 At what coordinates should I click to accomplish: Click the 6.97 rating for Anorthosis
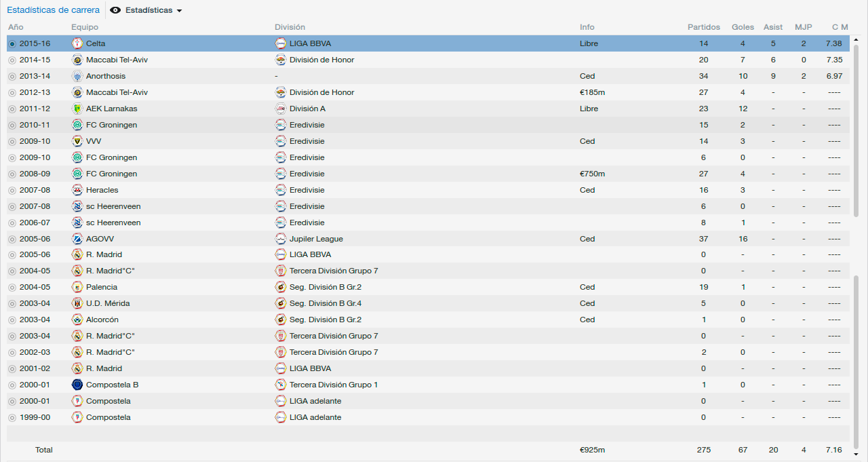coord(834,76)
